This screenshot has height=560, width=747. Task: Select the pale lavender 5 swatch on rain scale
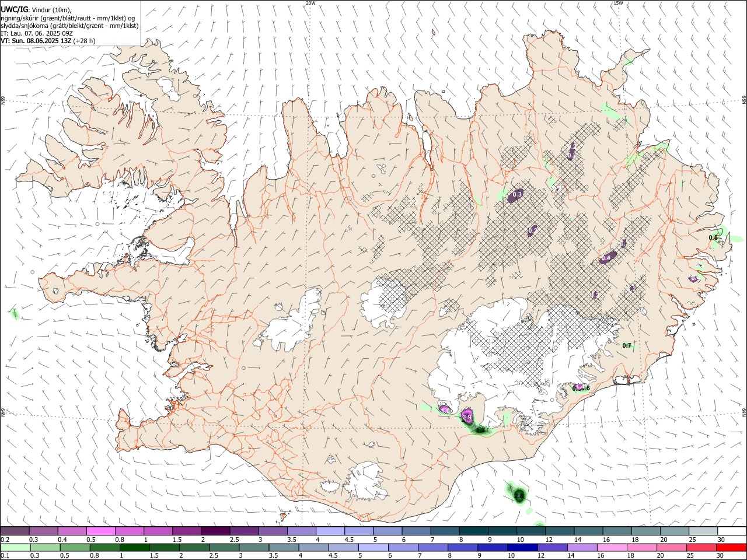(x=373, y=548)
